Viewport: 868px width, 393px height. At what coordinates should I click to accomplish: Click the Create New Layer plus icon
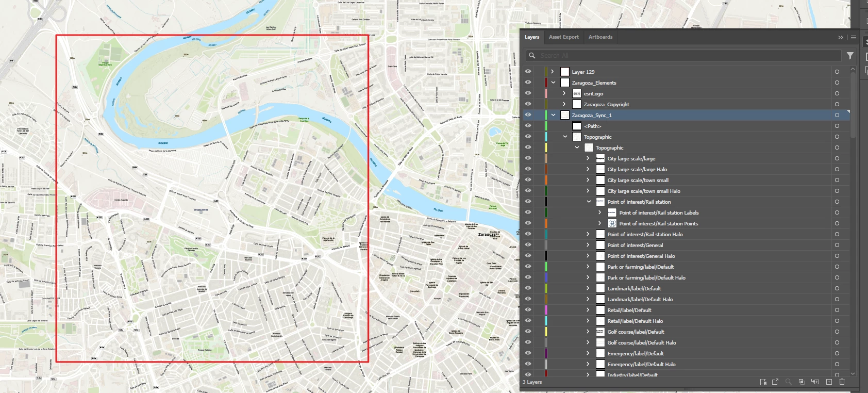click(829, 382)
